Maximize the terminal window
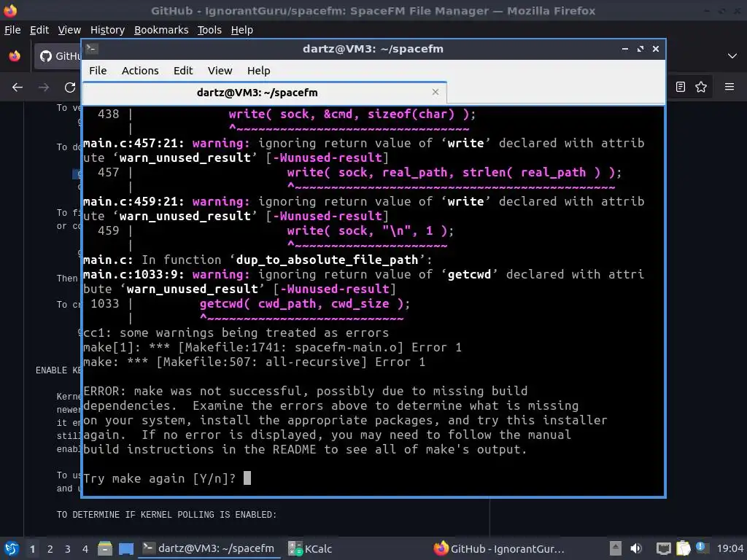 pyautogui.click(x=640, y=49)
